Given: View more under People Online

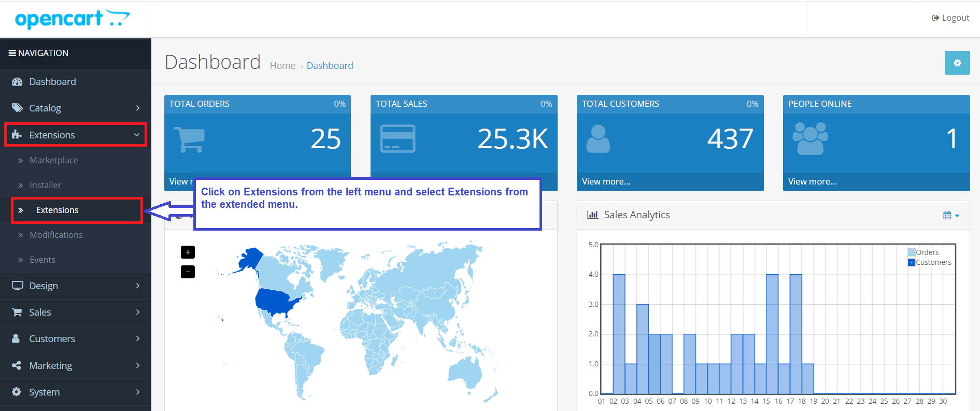Looking at the screenshot, I should click(x=812, y=182).
